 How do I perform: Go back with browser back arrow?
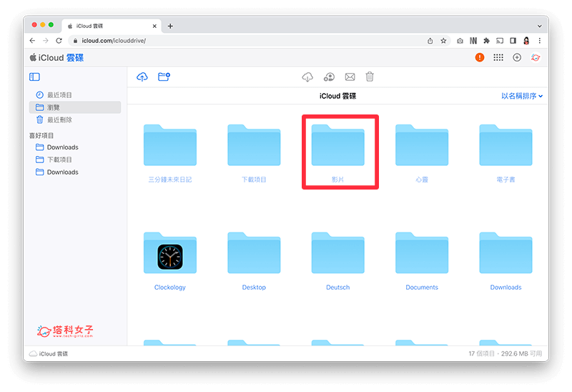pyautogui.click(x=32, y=41)
